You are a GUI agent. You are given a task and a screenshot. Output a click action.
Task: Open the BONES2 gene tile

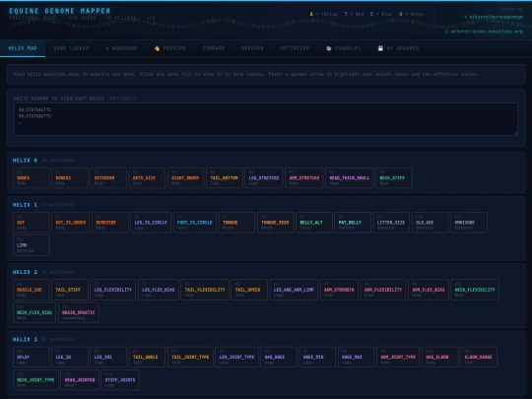[70, 177]
